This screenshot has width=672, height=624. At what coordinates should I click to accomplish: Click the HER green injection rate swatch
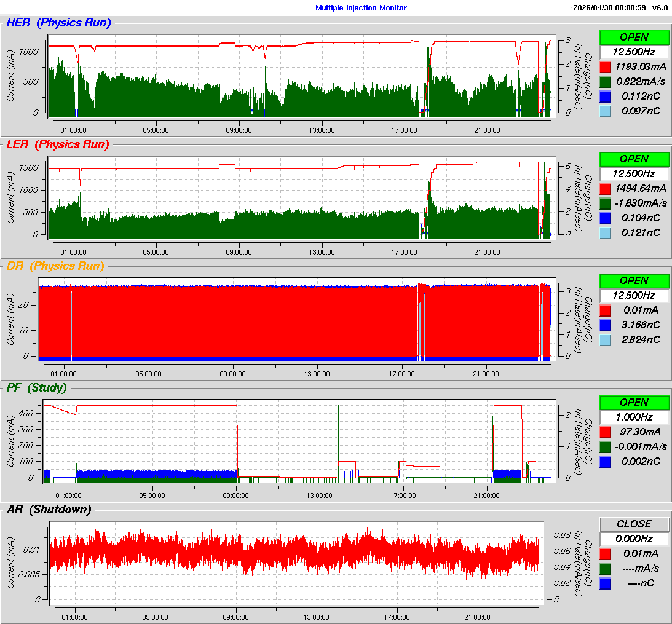(x=605, y=81)
